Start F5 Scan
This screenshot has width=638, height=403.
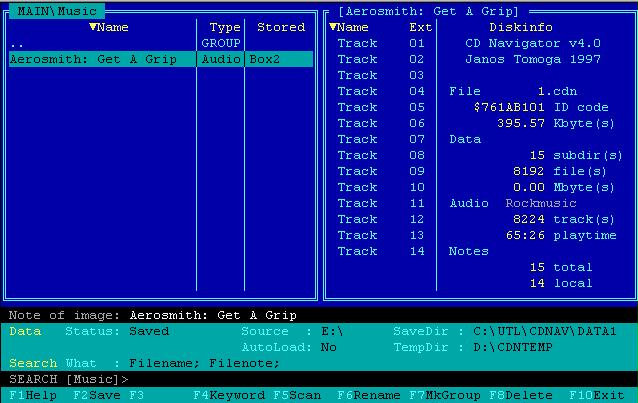click(x=297, y=395)
